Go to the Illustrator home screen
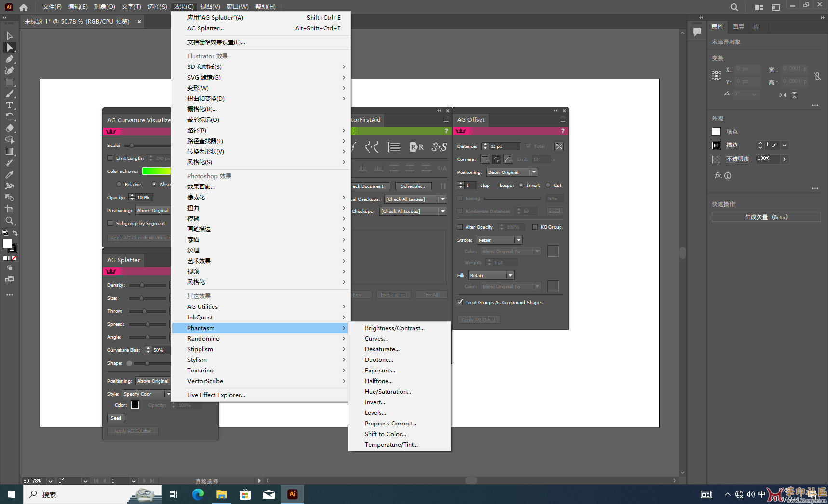 tap(24, 7)
